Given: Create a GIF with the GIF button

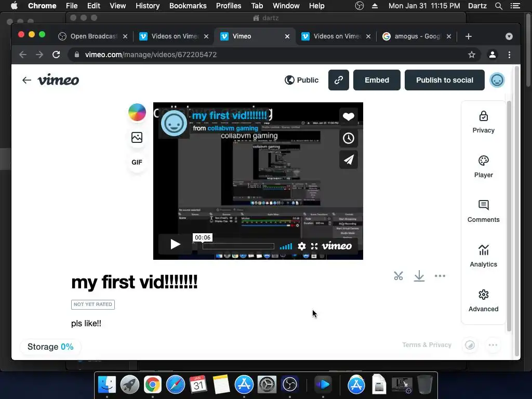Looking at the screenshot, I should pos(137,162).
